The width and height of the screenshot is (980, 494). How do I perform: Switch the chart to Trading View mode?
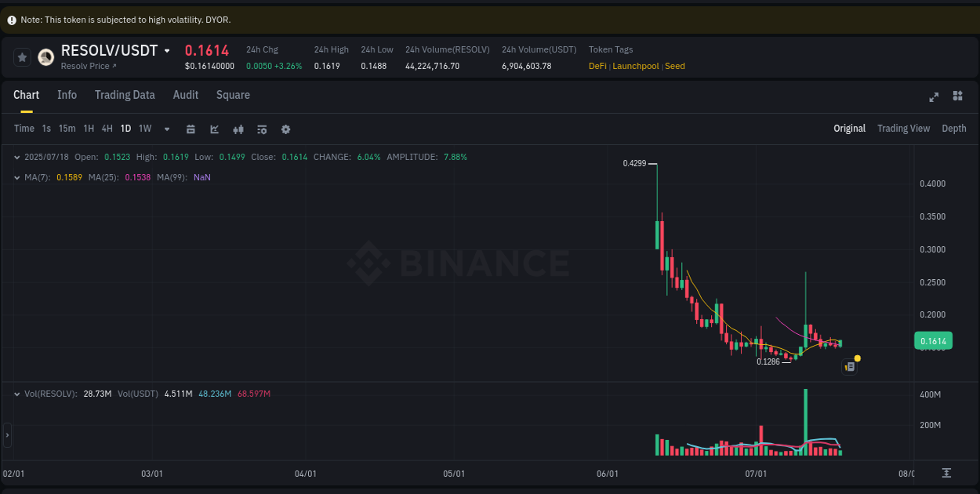click(903, 128)
